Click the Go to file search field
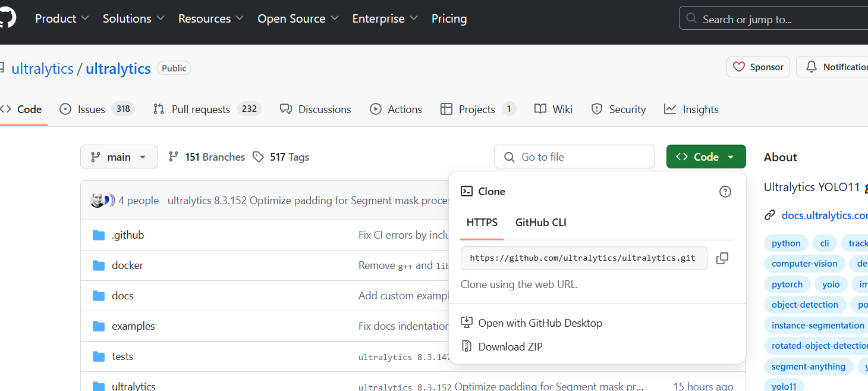The width and height of the screenshot is (868, 391). (x=574, y=157)
